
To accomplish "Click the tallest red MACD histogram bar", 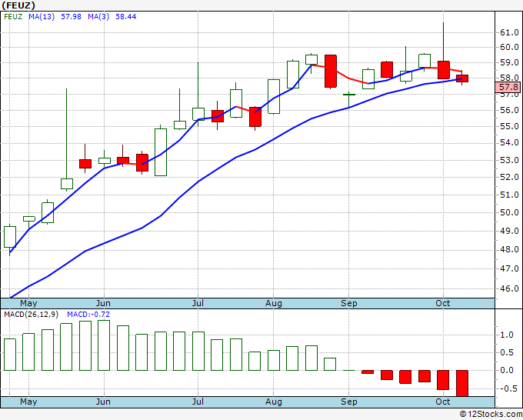I will 462,383.
